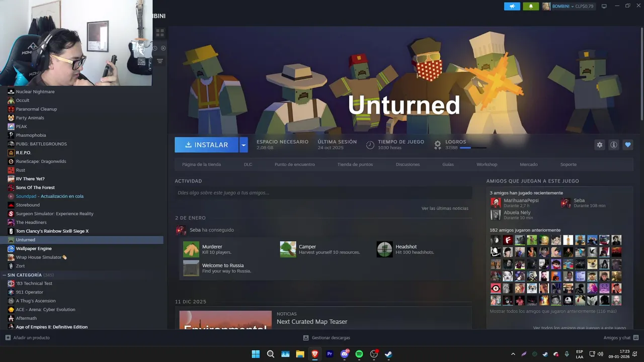This screenshot has width=644, height=362.
Task: Open Amigos y chat panel
Action: (621, 338)
